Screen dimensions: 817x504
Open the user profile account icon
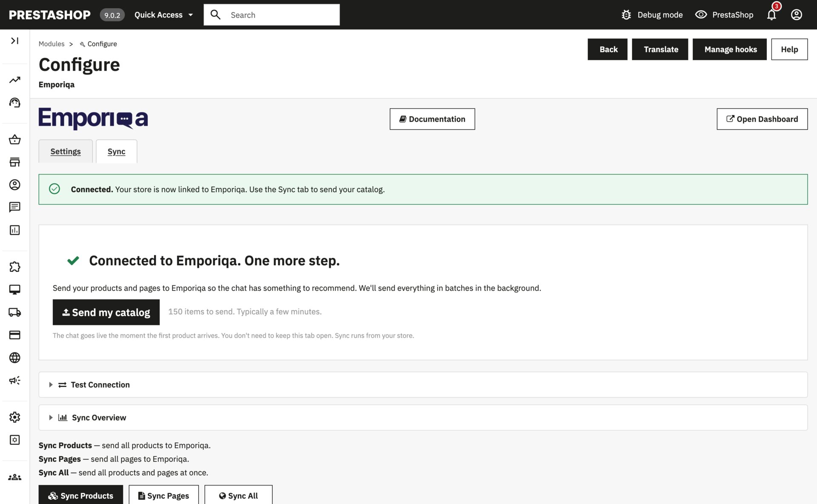[x=796, y=14]
